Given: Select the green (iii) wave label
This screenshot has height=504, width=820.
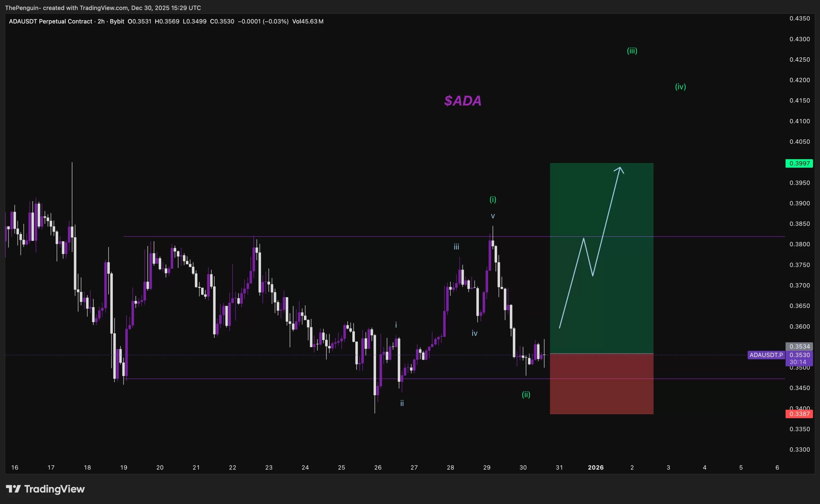Looking at the screenshot, I should coord(632,51).
